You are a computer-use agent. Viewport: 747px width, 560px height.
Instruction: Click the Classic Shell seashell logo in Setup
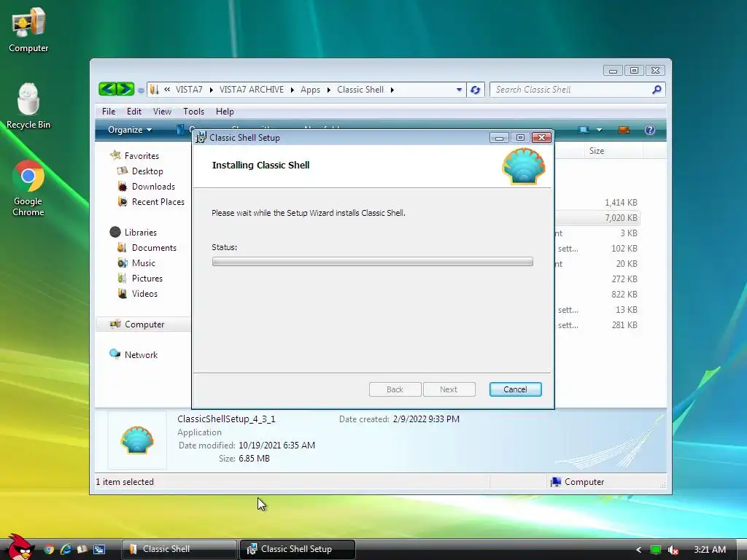524,166
